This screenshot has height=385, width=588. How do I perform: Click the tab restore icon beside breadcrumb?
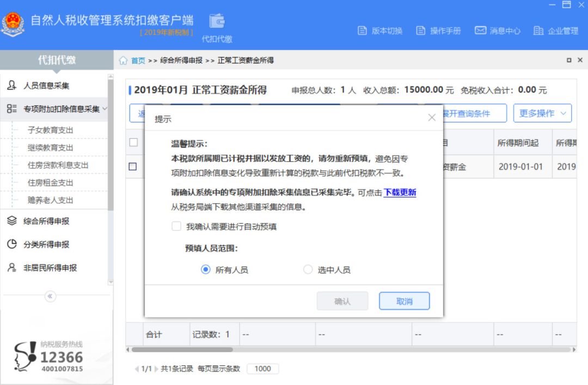569,60
